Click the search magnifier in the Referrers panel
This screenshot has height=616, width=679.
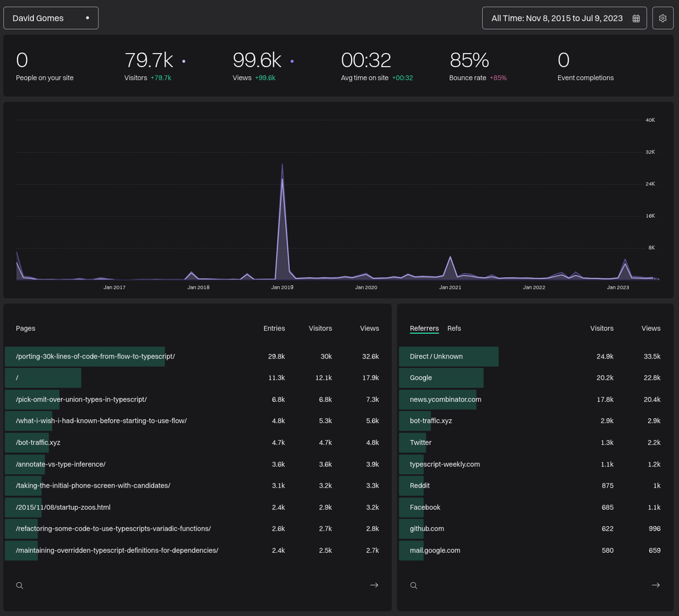point(414,585)
